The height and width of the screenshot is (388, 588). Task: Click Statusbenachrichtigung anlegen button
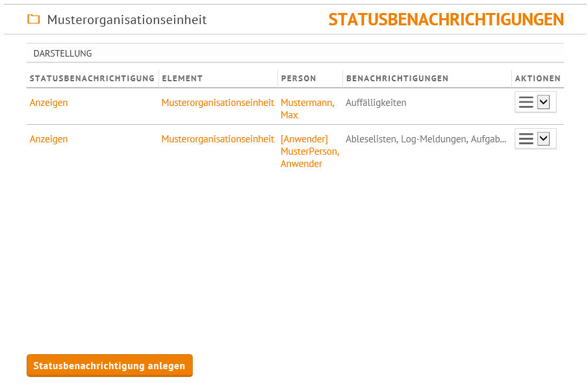coord(110,365)
